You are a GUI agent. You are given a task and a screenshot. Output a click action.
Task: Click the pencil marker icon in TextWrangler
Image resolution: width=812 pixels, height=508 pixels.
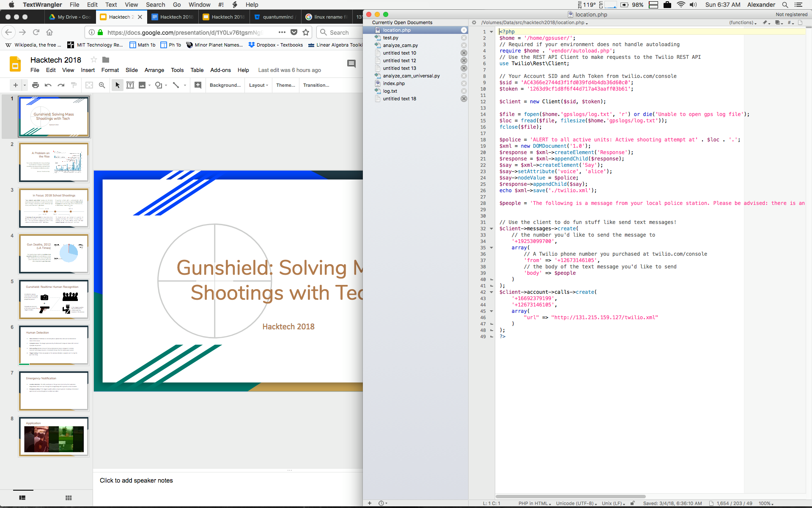(765, 22)
